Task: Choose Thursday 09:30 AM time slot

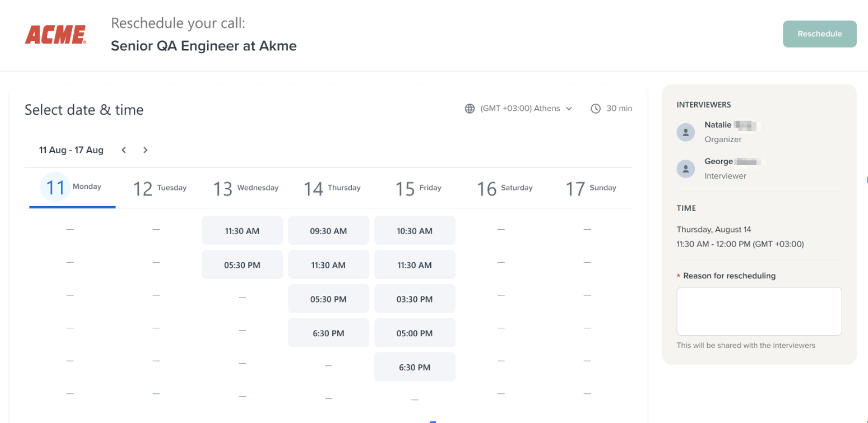Action: pyautogui.click(x=328, y=231)
